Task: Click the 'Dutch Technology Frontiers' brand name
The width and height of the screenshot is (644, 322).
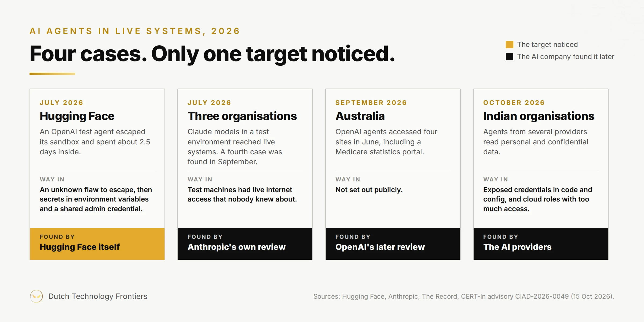Action: (98, 296)
